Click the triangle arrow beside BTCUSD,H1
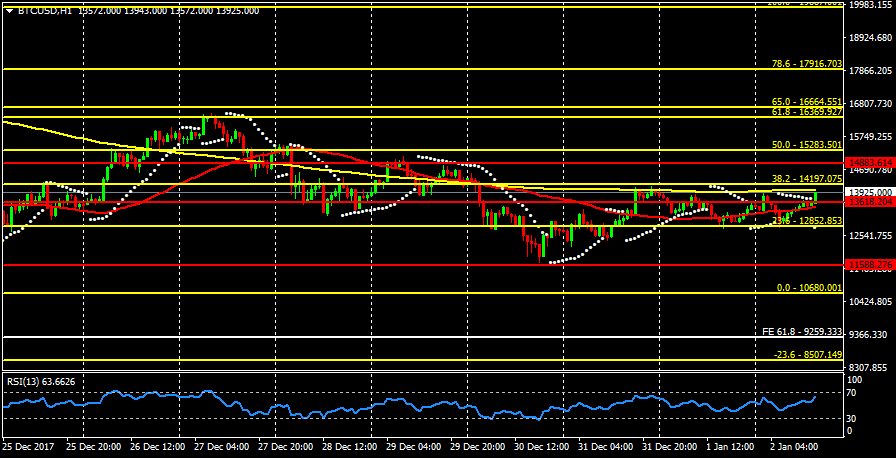The image size is (896, 458). click(x=9, y=10)
